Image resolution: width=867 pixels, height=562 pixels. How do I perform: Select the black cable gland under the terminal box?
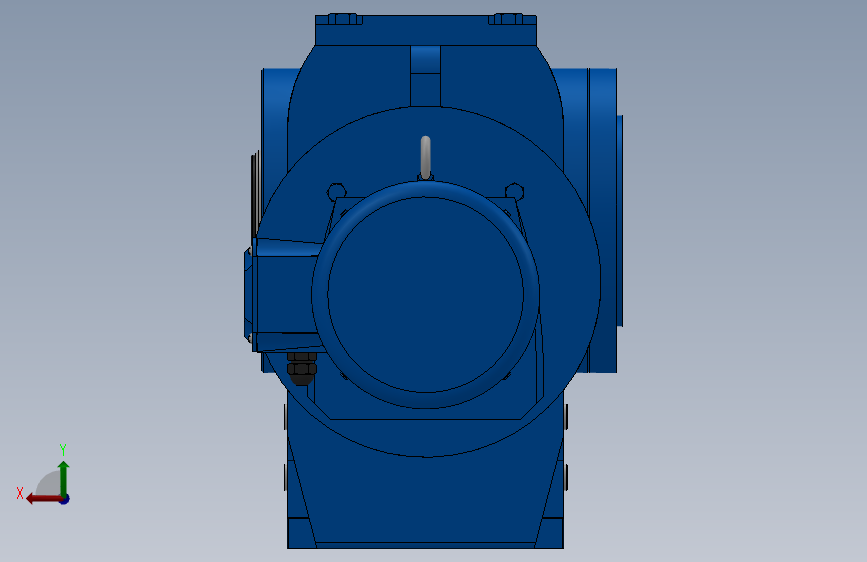[302, 368]
